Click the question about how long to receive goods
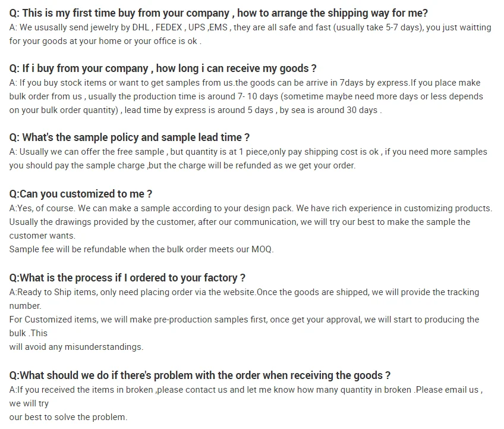Image resolution: width=504 pixels, height=429 pixels. (163, 68)
